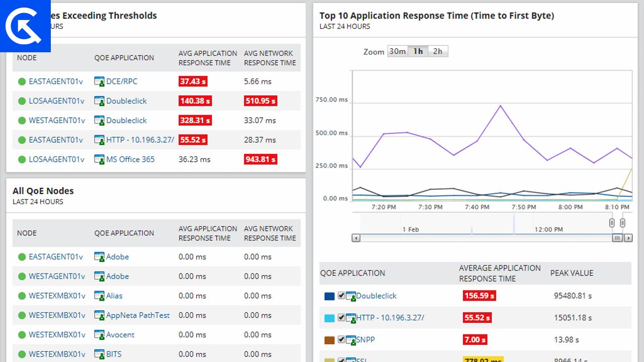Set chart zoom to 2h
Viewport: 644px width, 362px height.
click(x=438, y=51)
